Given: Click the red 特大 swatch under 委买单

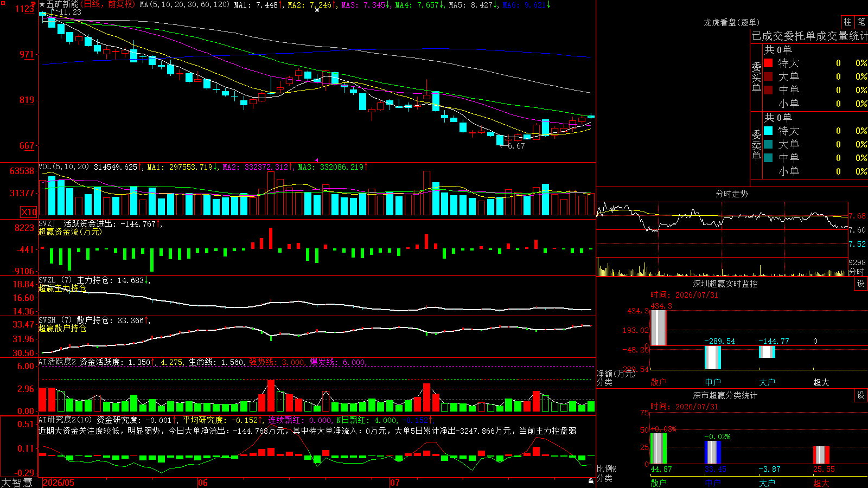Looking at the screenshot, I should [768, 63].
